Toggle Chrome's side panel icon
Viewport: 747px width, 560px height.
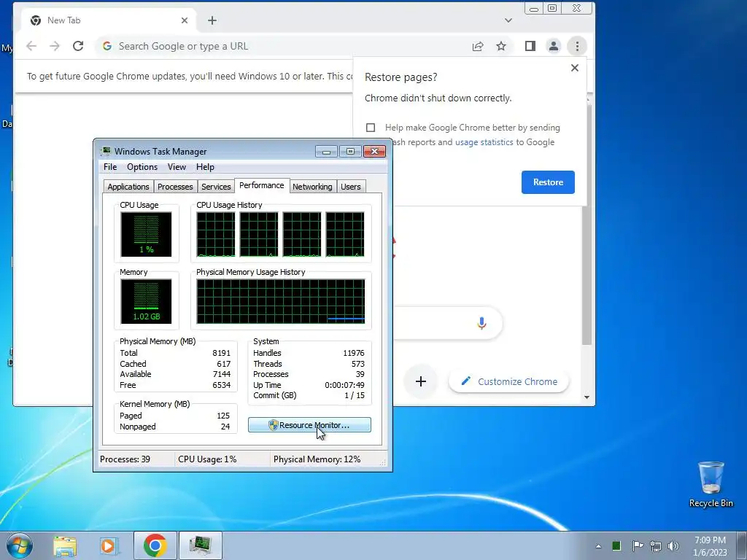click(x=530, y=46)
